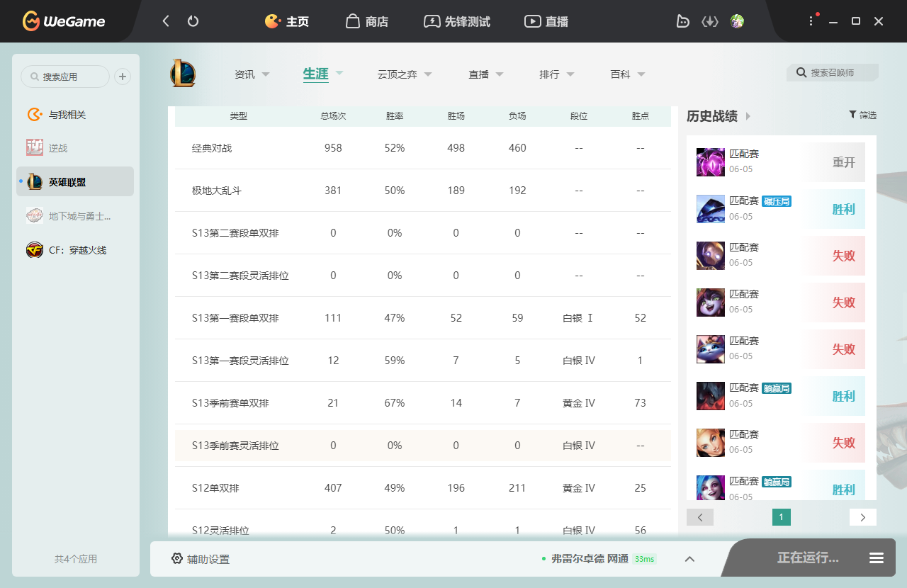Click the 正在运行 button
Screen dimensions: 907x588
pos(808,558)
